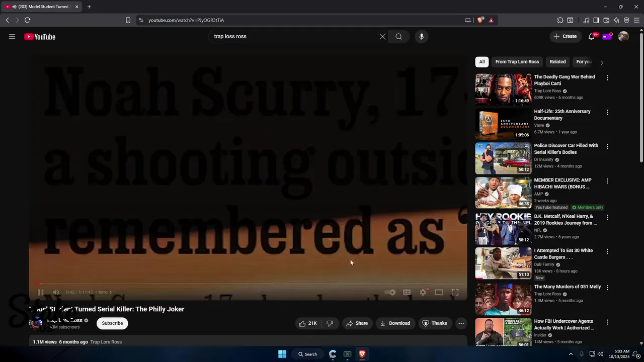Open The Many Murders of 051 Melly title
Screen dimensions: 644x362
[568, 287]
